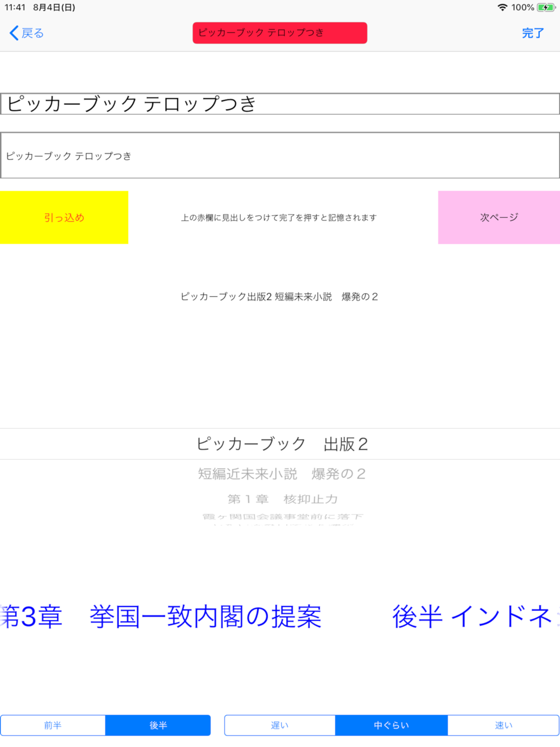Click the blue telop 第3章 挙国一致内閣の提案
Viewport: 560px width, 747px height.
(161, 617)
